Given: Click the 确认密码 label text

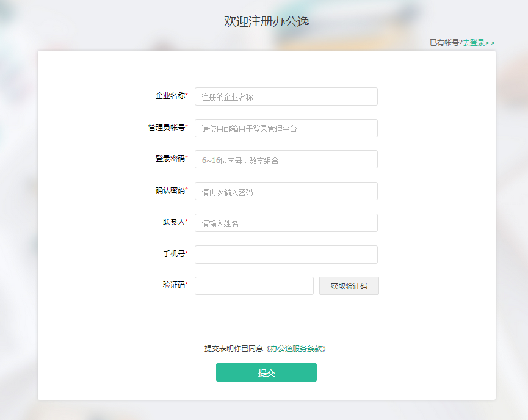Looking at the screenshot, I should coord(170,190).
